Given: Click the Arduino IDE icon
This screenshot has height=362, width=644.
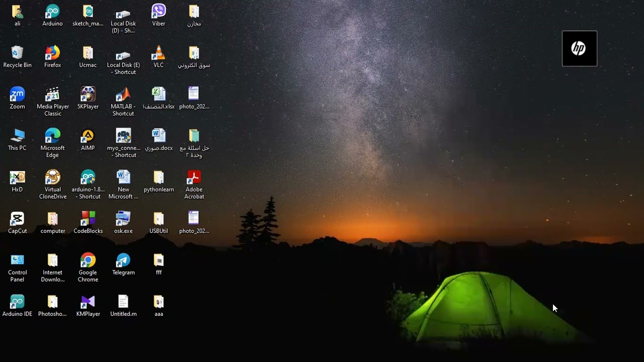Looking at the screenshot, I should 17,301.
